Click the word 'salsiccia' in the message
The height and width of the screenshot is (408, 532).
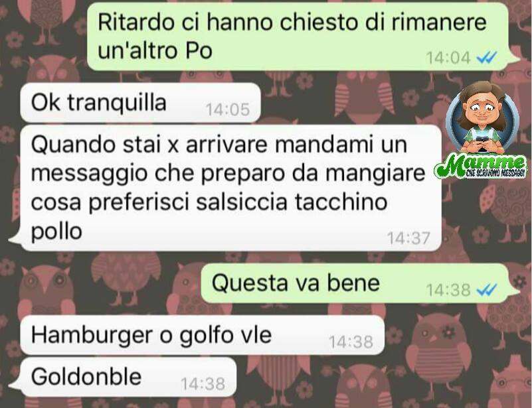point(242,202)
